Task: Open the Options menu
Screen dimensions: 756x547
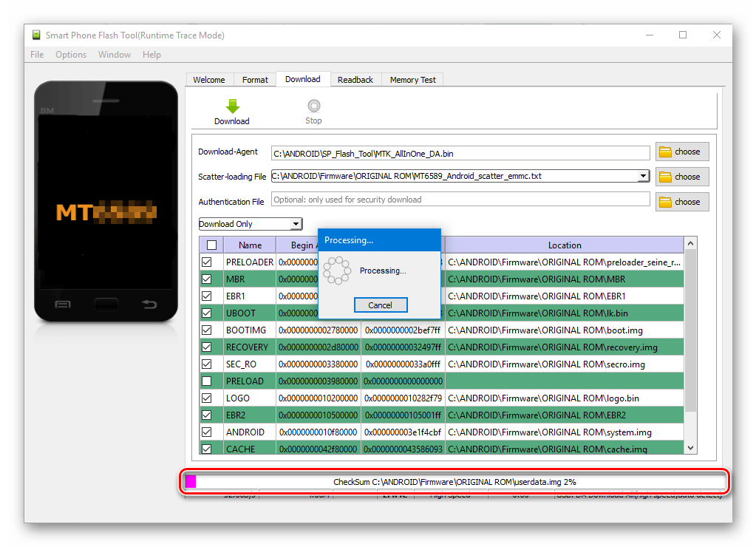Action: pyautogui.click(x=71, y=55)
